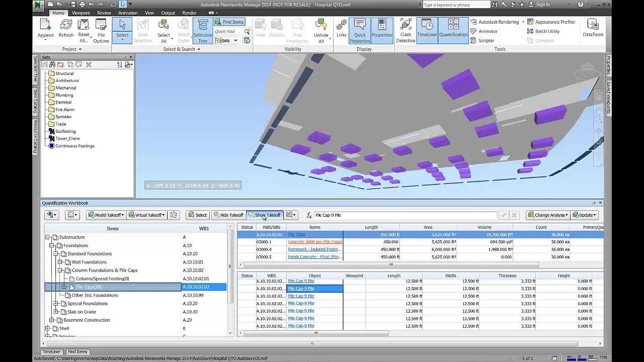This screenshot has width=644, height=362.
Task: Open the Clash Detective tool
Action: click(x=406, y=31)
